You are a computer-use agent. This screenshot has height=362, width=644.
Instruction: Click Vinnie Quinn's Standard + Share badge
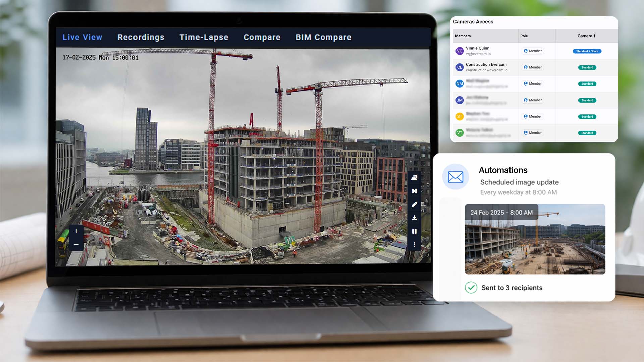587,51
